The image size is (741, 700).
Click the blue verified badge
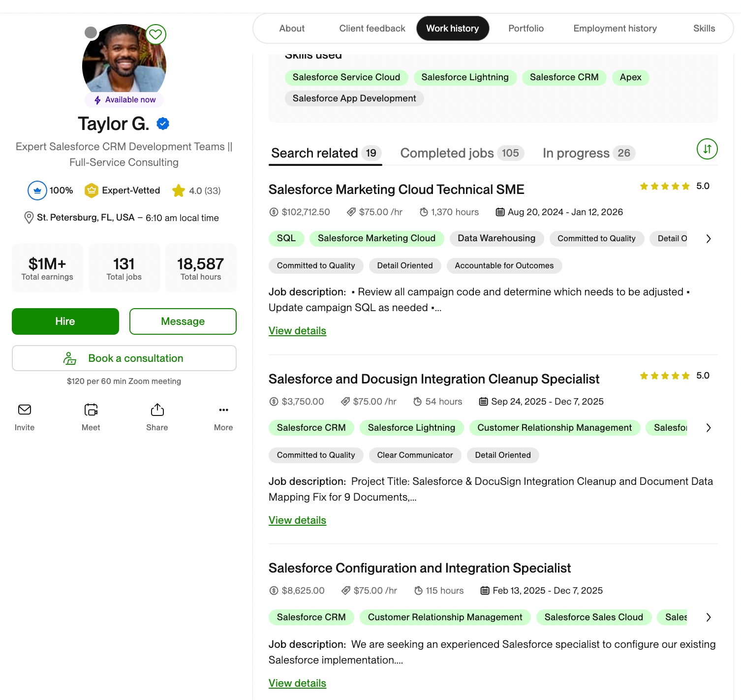pos(163,124)
